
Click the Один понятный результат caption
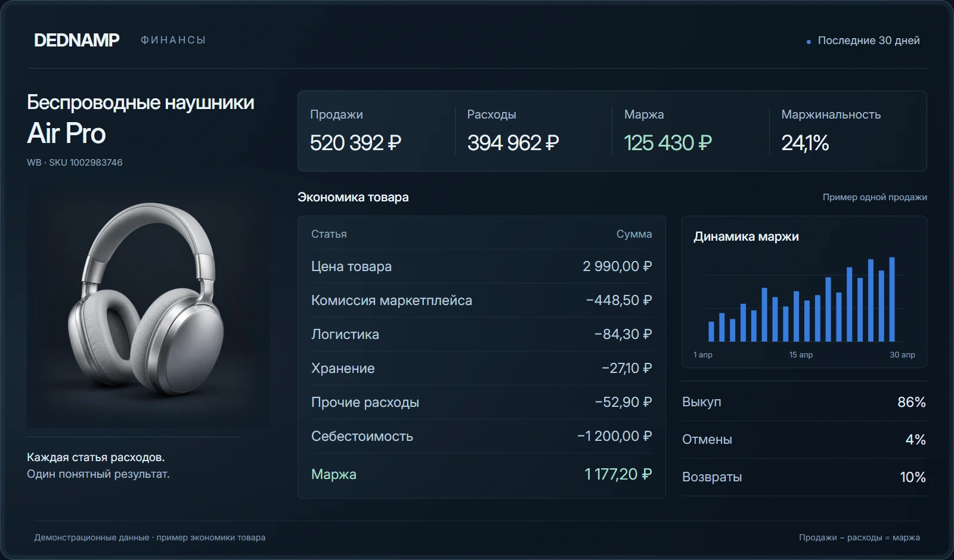tap(98, 474)
